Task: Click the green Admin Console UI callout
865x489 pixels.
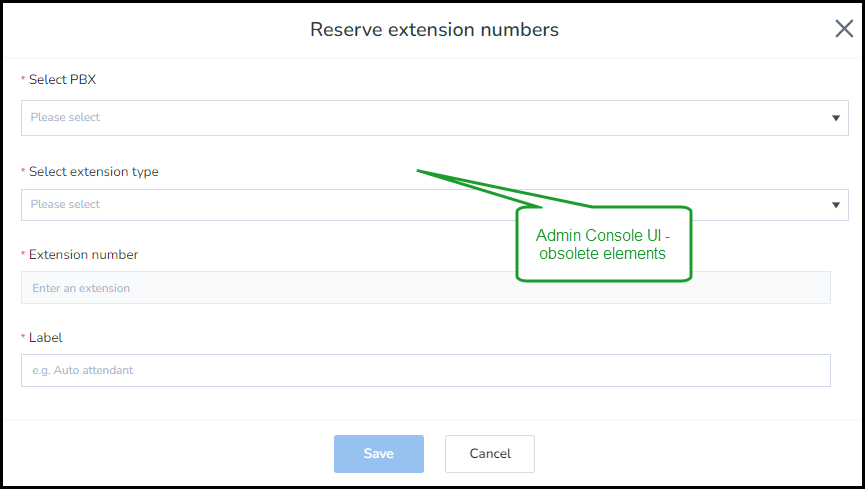Action: coord(604,244)
